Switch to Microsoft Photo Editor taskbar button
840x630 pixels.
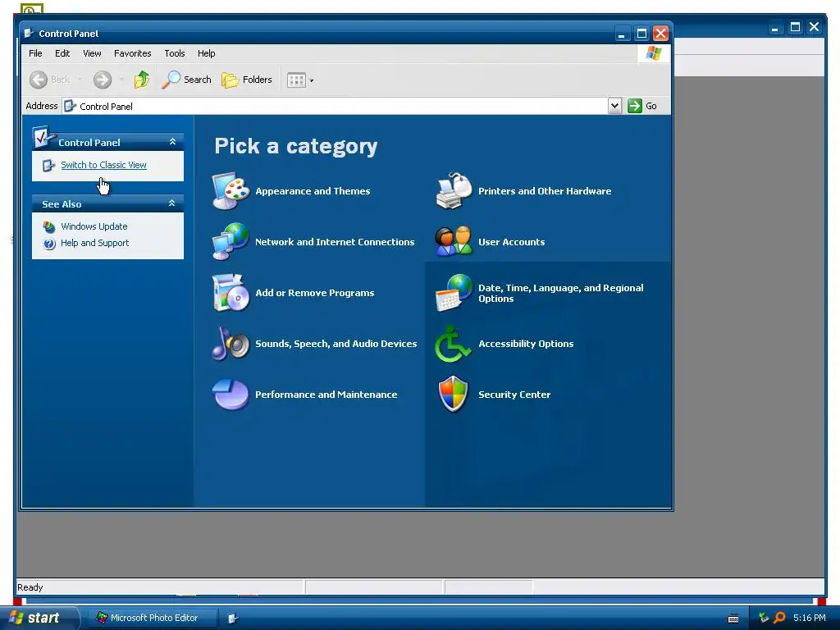pos(152,618)
